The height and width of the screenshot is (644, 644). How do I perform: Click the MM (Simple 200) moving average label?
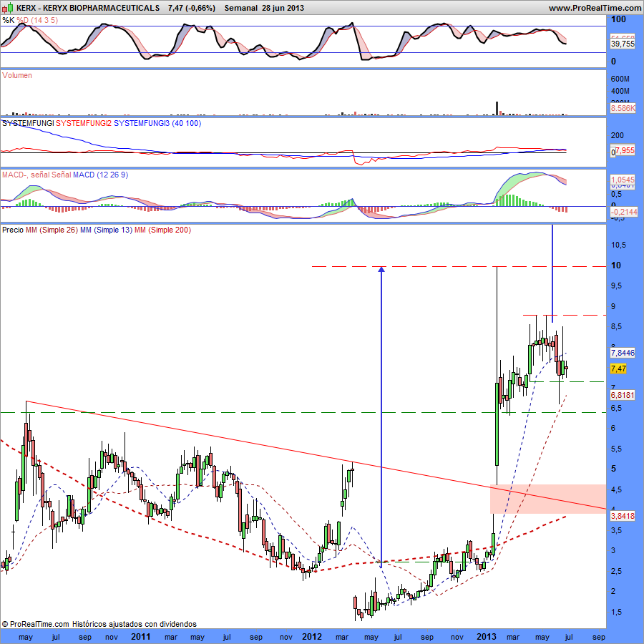[162, 230]
